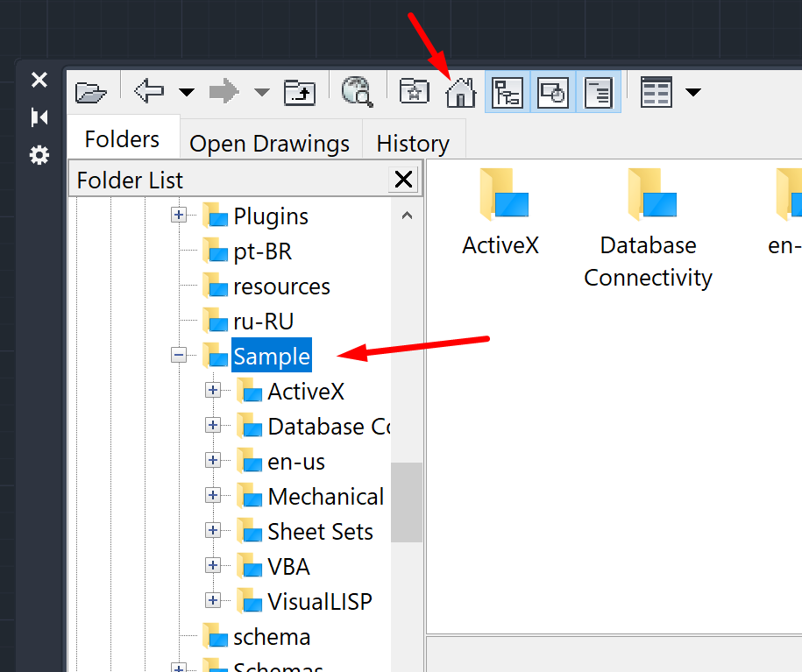Viewport: 802px width, 672px height.
Task: Open the Load dialog in DesignCenter
Action: tap(90, 91)
